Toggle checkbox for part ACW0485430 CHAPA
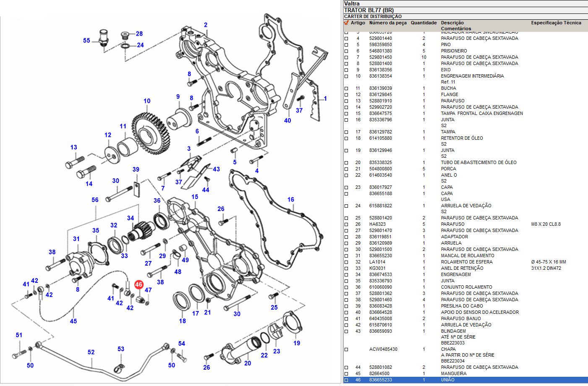 [346, 349]
